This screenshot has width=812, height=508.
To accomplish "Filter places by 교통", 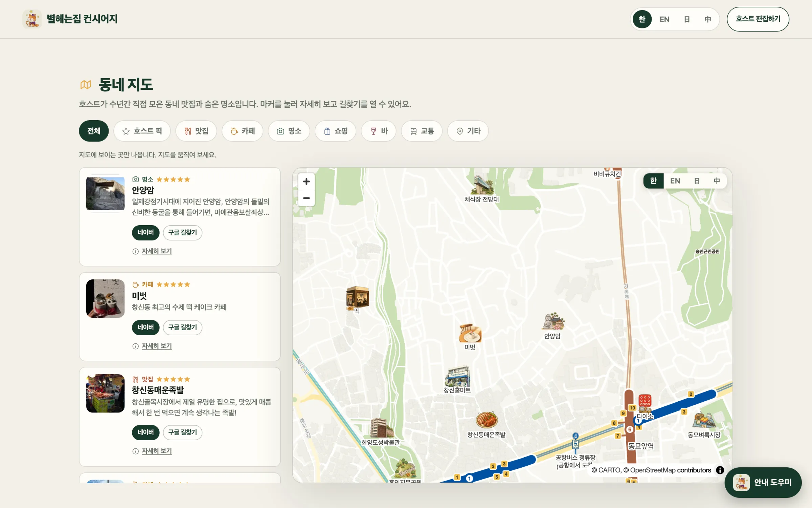I will pos(422,131).
